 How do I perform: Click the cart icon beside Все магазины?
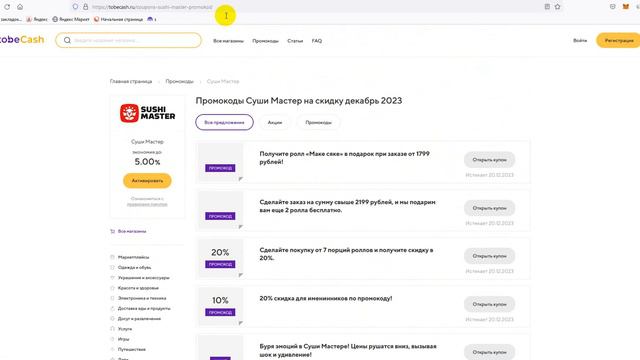click(113, 231)
